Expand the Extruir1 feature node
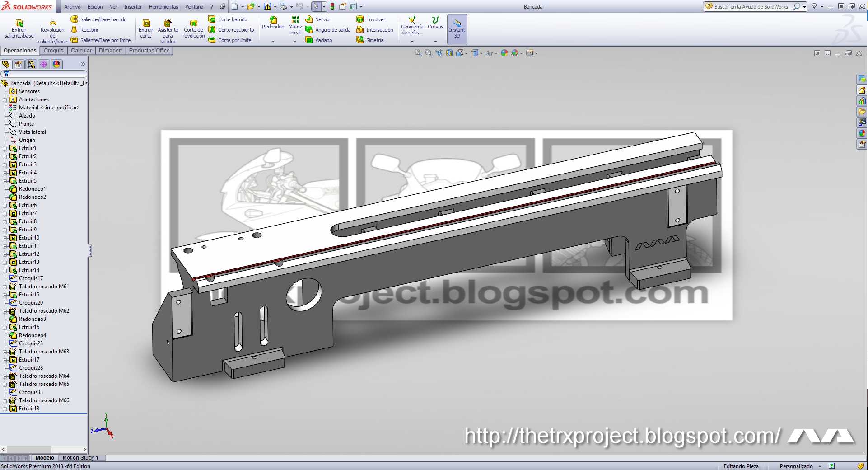The image size is (868, 470). [x=5, y=148]
